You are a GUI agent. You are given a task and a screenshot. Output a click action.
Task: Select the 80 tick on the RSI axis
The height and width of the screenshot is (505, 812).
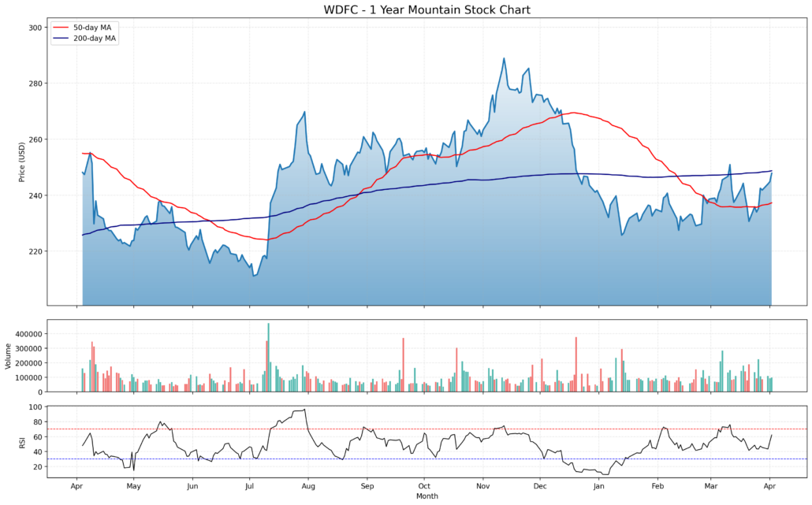click(x=37, y=422)
